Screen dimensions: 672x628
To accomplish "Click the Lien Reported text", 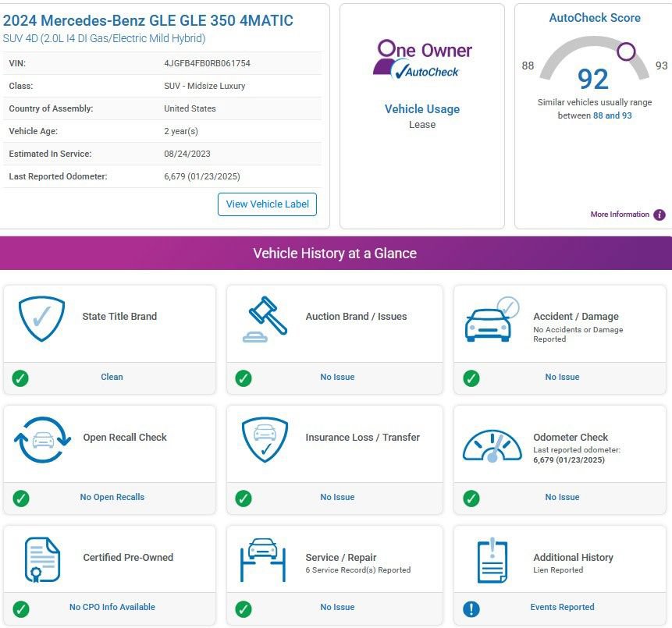I will (558, 569).
